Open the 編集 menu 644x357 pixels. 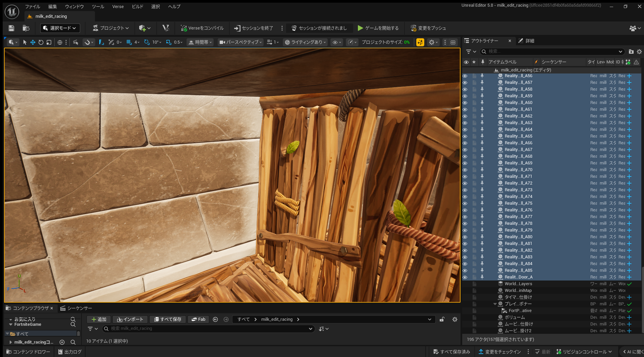point(53,7)
